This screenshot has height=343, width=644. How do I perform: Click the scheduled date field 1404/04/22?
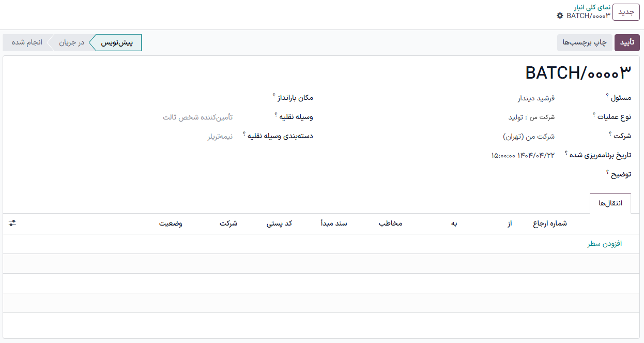click(523, 155)
